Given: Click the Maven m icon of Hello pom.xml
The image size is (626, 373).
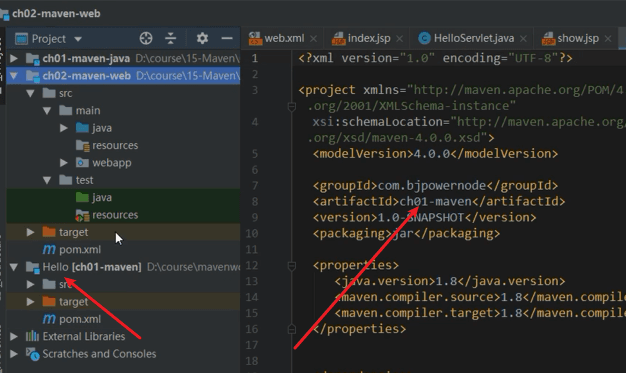Looking at the screenshot, I should click(x=49, y=319).
